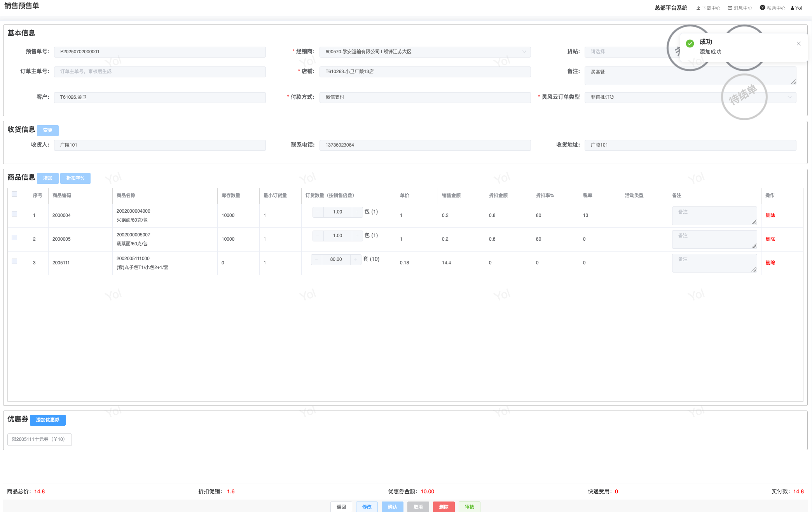Click the 审核 button

tap(469, 507)
